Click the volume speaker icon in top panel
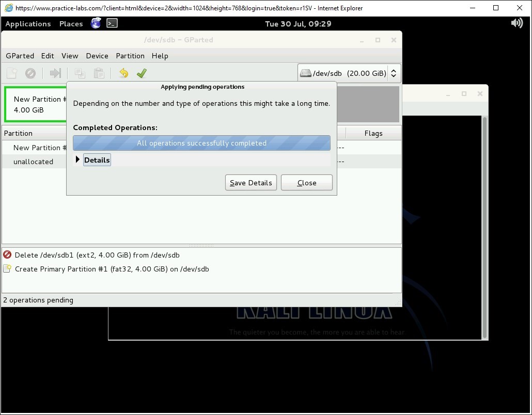This screenshot has height=415, width=532. click(x=517, y=23)
